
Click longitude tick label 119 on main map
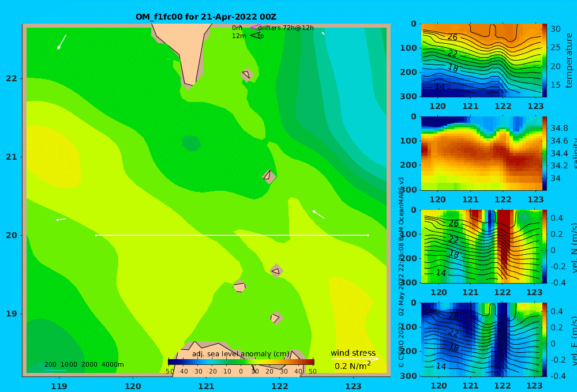click(59, 386)
